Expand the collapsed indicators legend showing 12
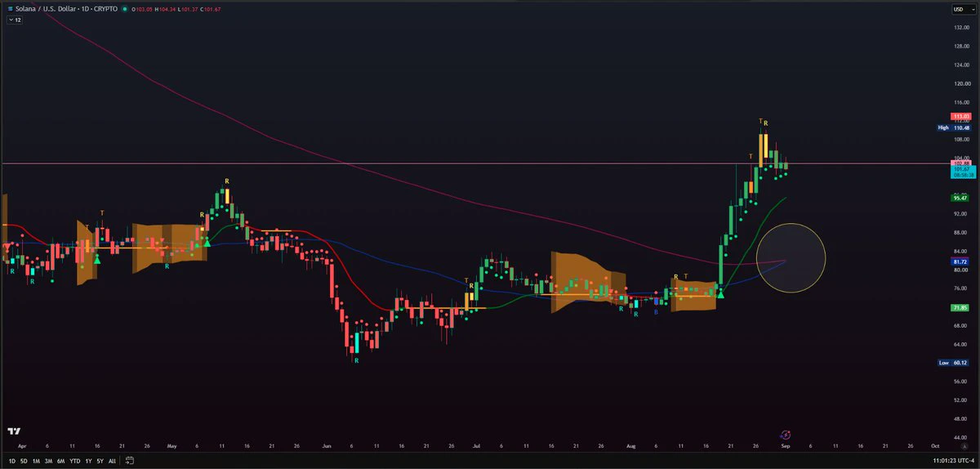Screen dimensions: 980x469 [x=14, y=20]
